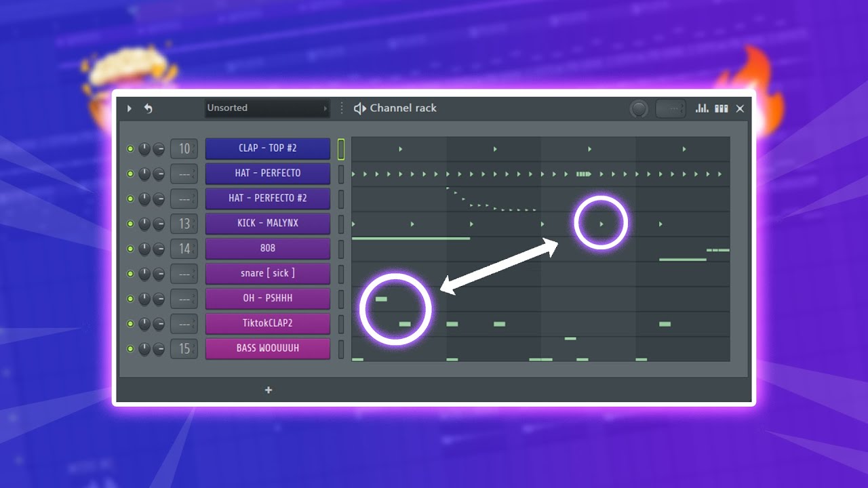
Task: Select the CLAP - TOP #2 channel selector light
Action: coord(342,149)
